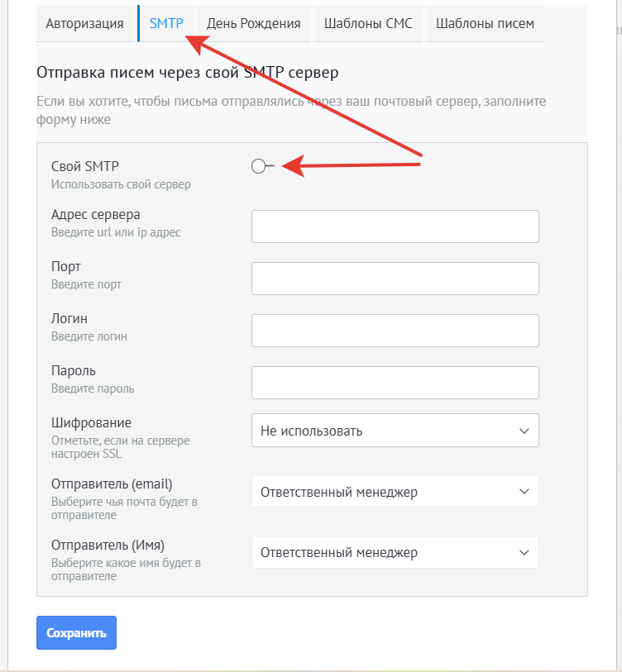Open the Отправитель (email) dropdown

tap(395, 491)
